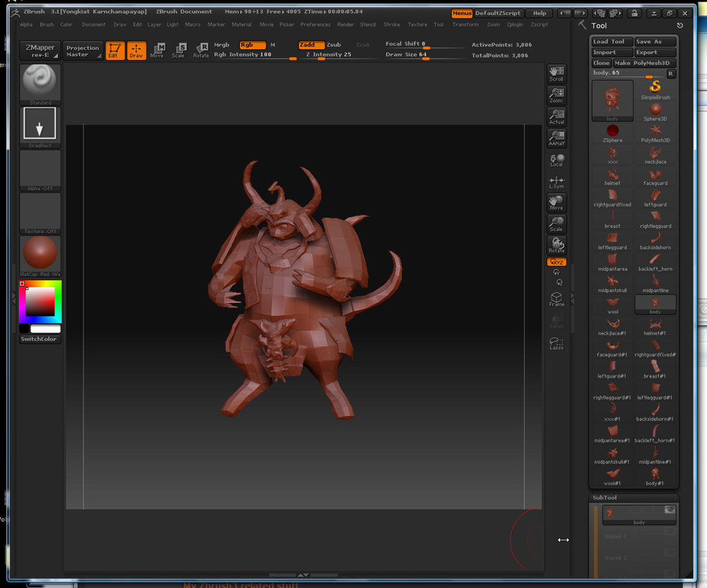Select the Scroll canvas navigation icon
This screenshot has height=588, width=707.
556,73
